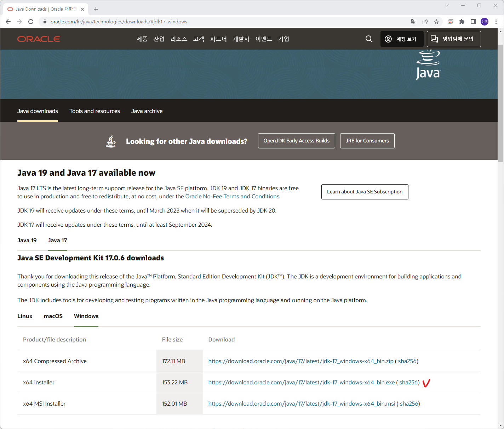Open the 파트너 menu

218,39
